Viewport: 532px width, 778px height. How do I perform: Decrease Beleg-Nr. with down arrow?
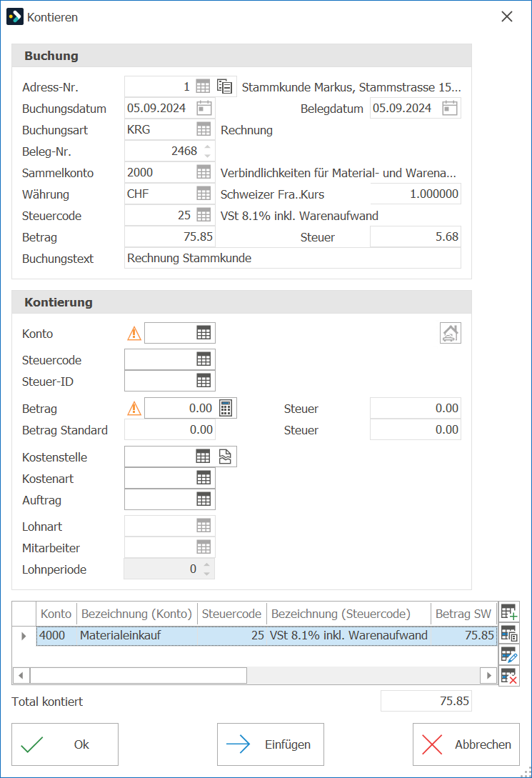[x=207, y=155]
